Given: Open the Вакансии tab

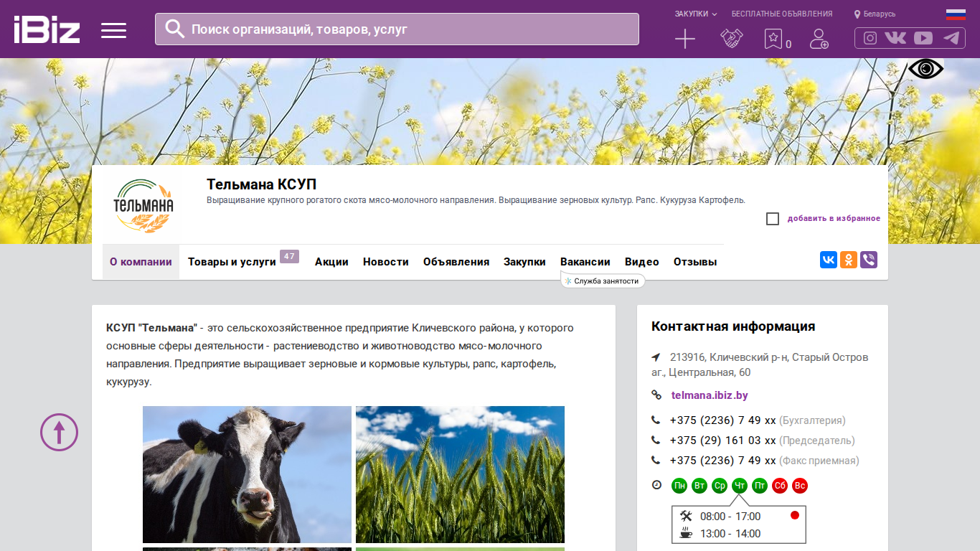Looking at the screenshot, I should [585, 262].
